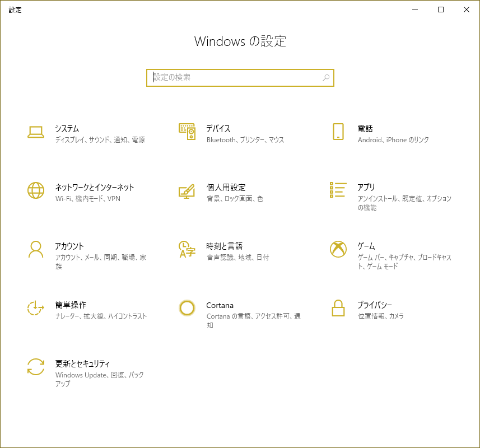480x448 pixels.
Task: Click the Xbox icon for ゲーム
Action: coord(338,249)
